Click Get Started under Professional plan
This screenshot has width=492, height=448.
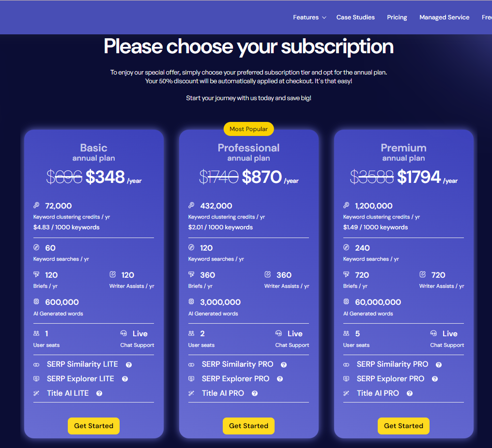tap(248, 426)
